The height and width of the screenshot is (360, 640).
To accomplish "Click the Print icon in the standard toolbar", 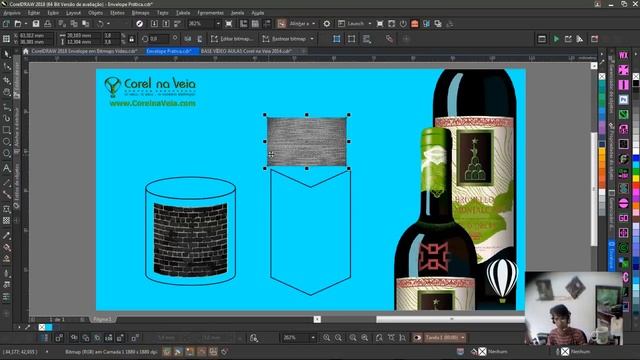I will coord(47,24).
